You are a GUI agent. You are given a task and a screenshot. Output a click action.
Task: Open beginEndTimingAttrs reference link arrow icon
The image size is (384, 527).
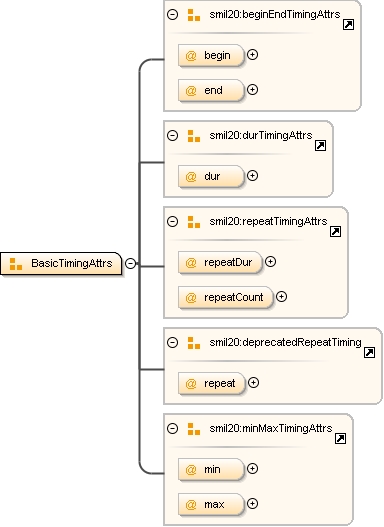point(348,25)
